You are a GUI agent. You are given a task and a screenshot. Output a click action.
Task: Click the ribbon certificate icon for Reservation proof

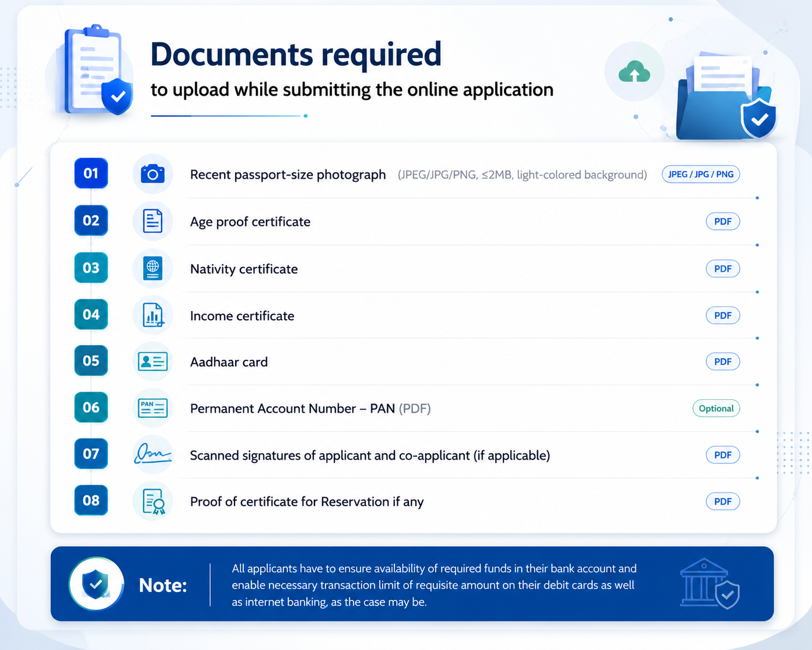tap(154, 502)
